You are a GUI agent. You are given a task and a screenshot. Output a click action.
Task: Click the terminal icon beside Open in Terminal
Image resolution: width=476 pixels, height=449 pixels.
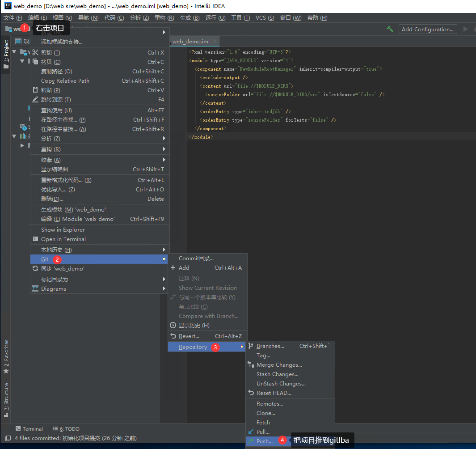tap(35, 239)
